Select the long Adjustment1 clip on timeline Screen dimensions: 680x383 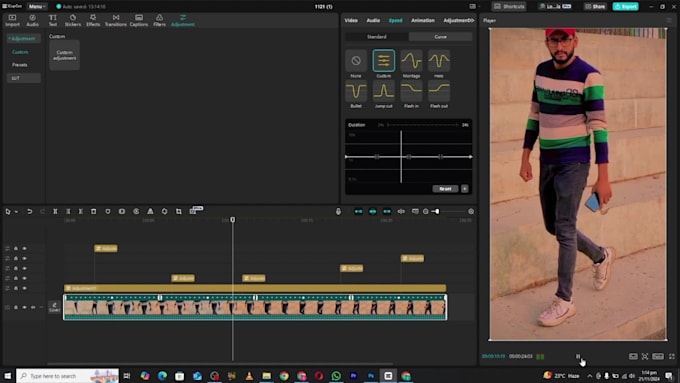(x=255, y=288)
